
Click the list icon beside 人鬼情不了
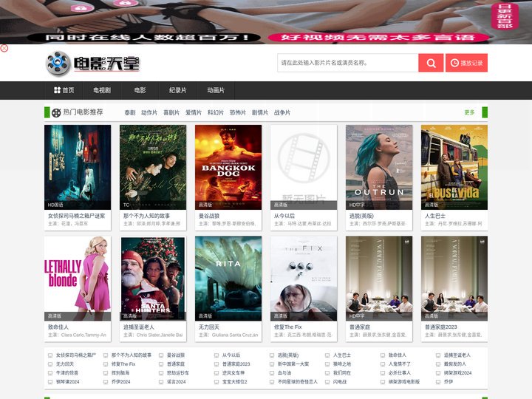383,364
